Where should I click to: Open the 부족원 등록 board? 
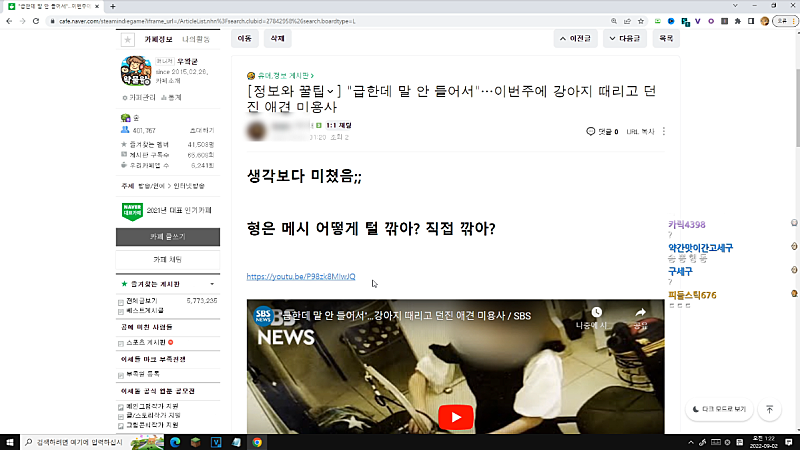143,373
